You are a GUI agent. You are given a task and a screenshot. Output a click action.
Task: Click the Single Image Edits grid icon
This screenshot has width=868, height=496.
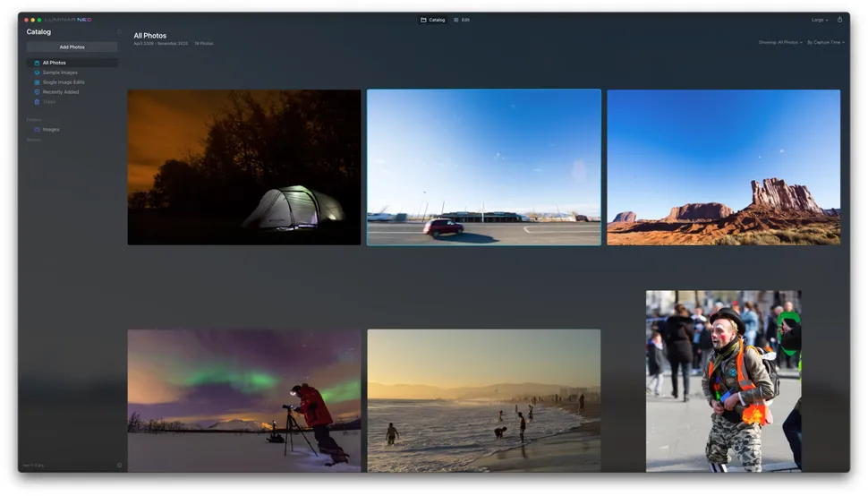click(x=37, y=82)
